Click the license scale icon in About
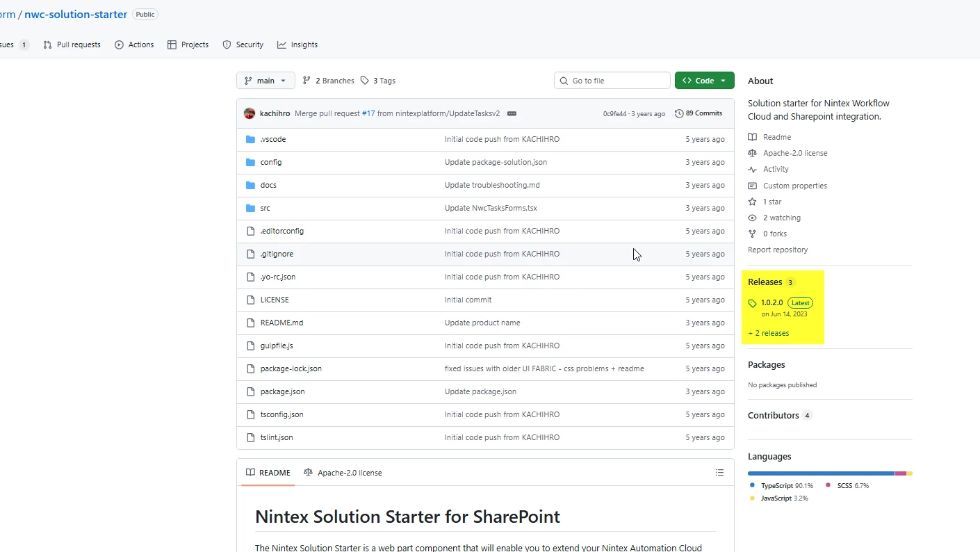Image resolution: width=980 pixels, height=552 pixels. pos(752,153)
